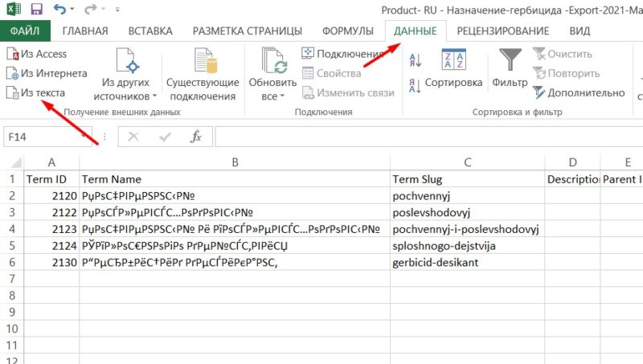Click the Descriptio header cell in column D

572,179
